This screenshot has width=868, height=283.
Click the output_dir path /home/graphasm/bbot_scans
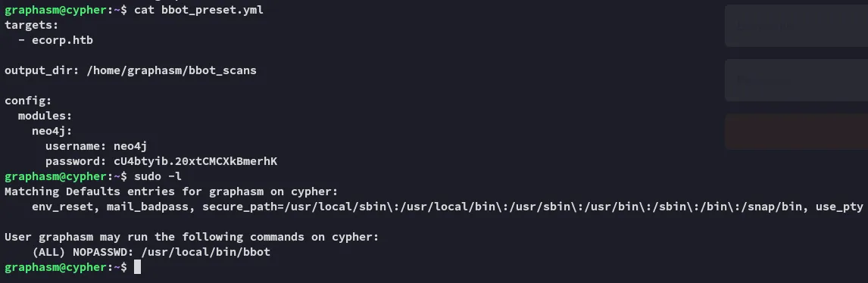coord(172,71)
